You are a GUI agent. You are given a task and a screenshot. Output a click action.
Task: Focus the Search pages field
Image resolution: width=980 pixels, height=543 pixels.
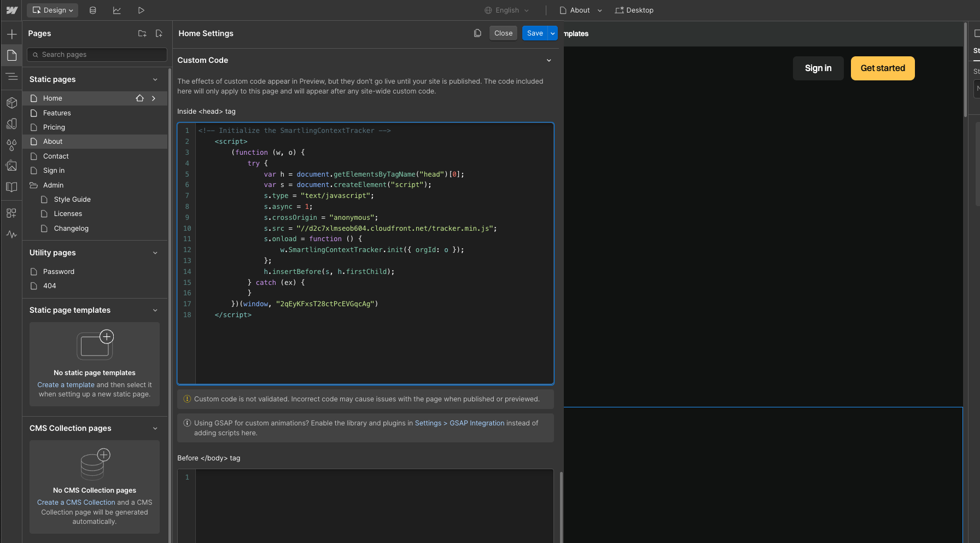[x=97, y=55]
